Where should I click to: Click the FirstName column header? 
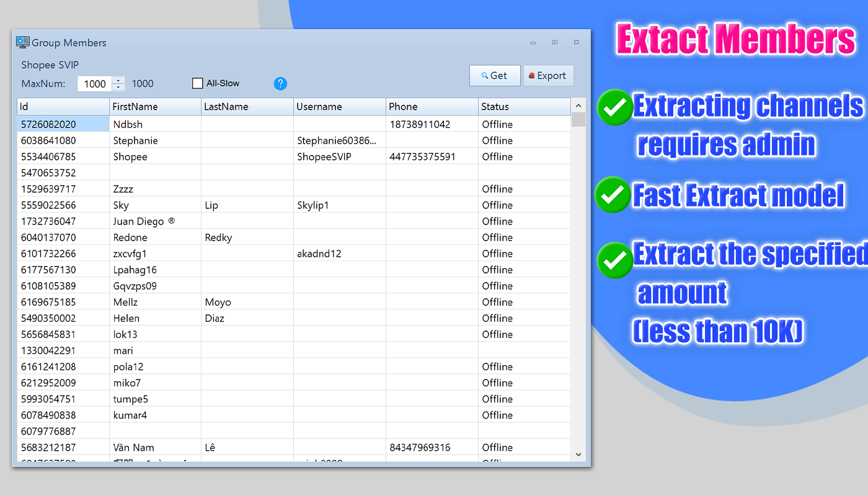click(154, 106)
